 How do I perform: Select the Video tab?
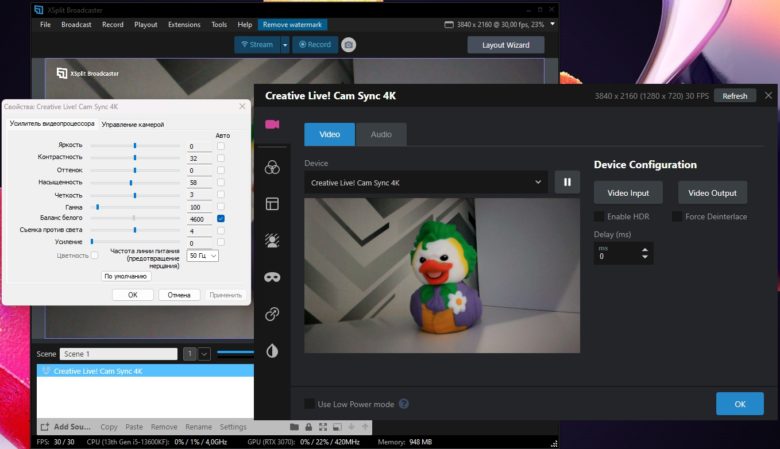pyautogui.click(x=329, y=134)
